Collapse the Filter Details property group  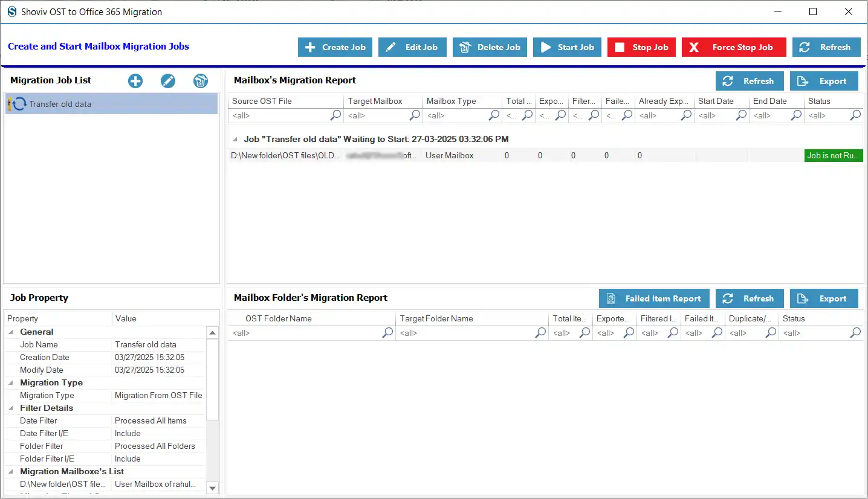click(x=10, y=408)
